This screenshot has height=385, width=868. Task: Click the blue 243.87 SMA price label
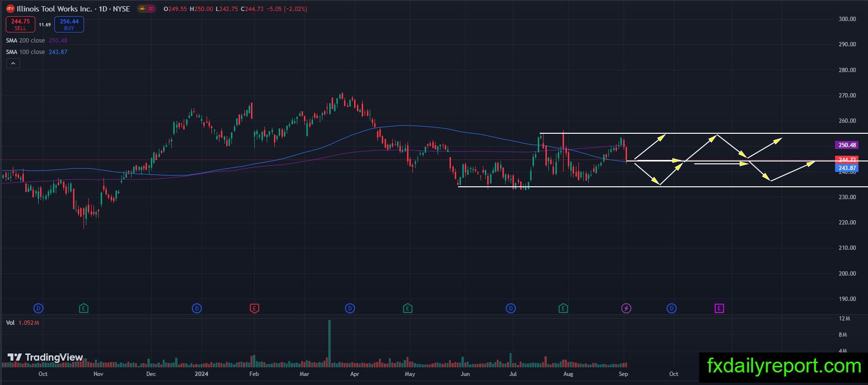click(847, 168)
